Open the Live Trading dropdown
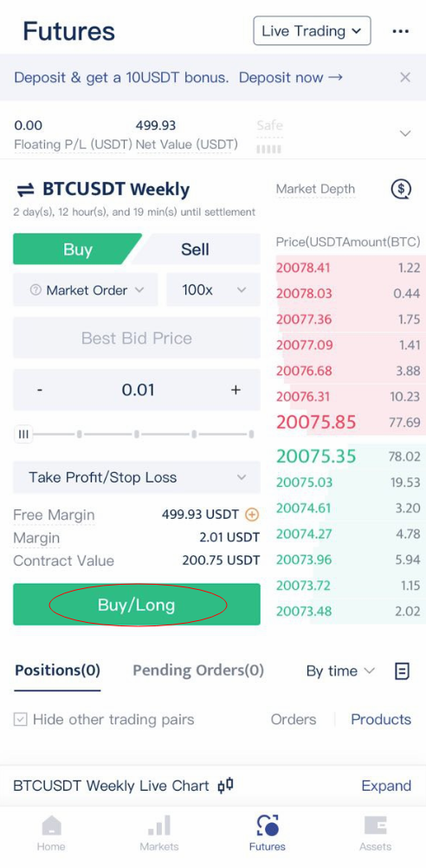The height and width of the screenshot is (868, 426). click(312, 31)
